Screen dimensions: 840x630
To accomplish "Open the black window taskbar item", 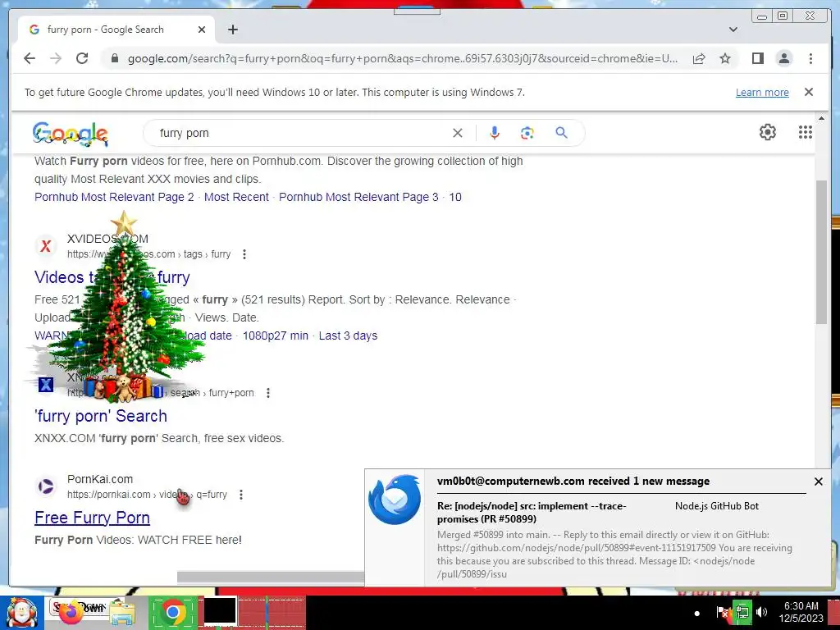I will 220,611.
